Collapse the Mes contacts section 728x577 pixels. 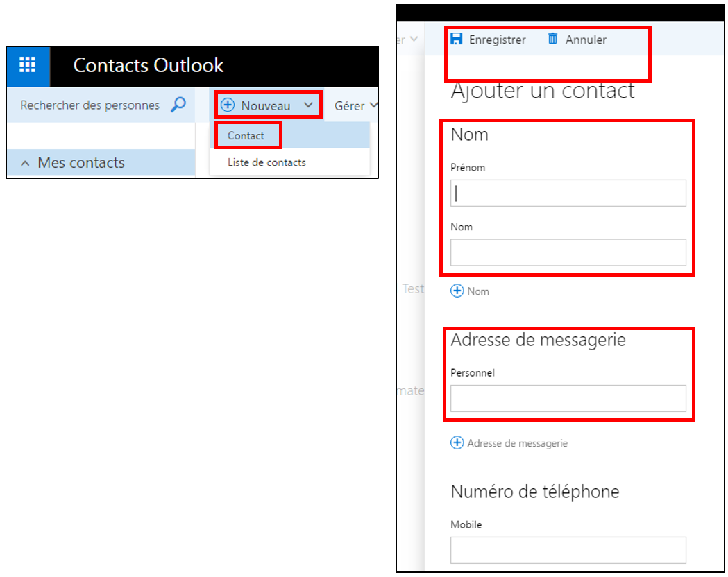(x=25, y=163)
